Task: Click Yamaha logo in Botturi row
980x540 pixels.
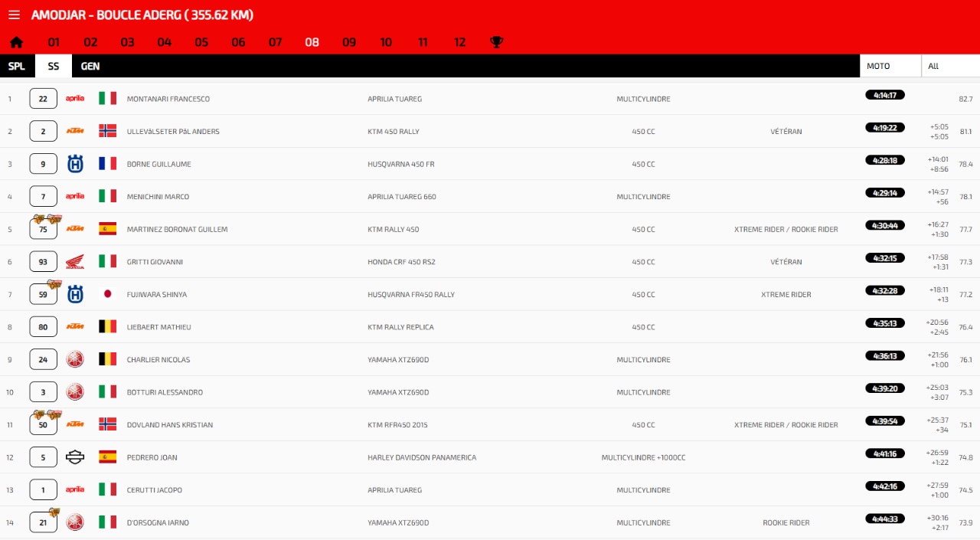Action: (75, 392)
